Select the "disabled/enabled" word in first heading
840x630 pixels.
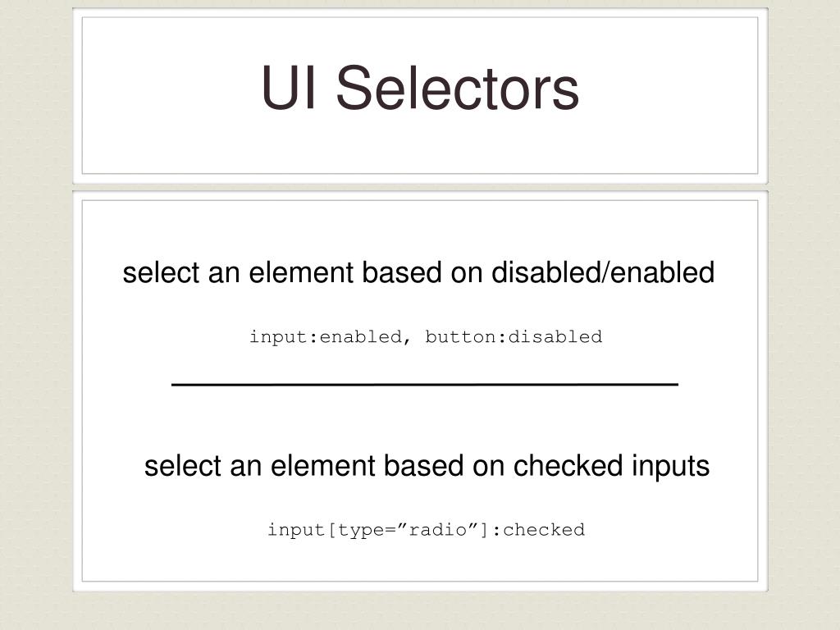point(603,272)
